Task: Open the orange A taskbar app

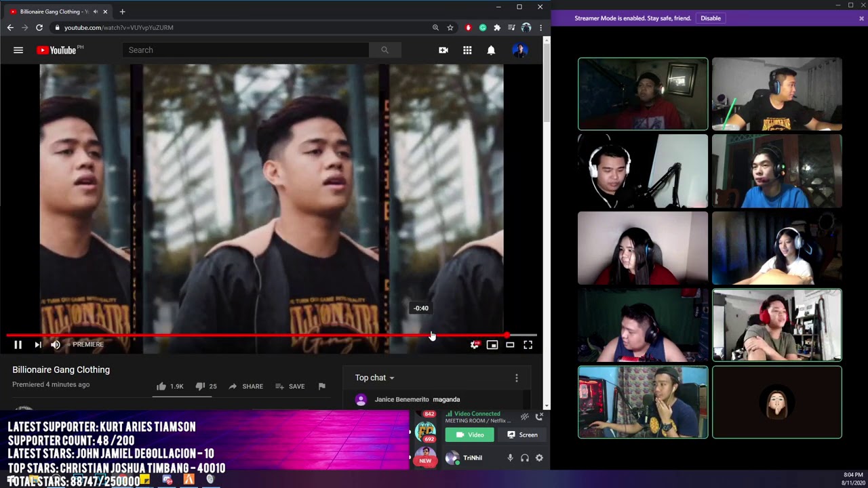Action: (189, 479)
